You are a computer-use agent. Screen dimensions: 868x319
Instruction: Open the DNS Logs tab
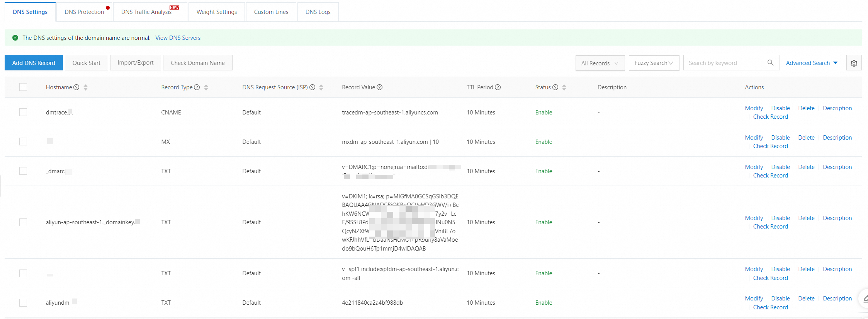[x=318, y=12]
